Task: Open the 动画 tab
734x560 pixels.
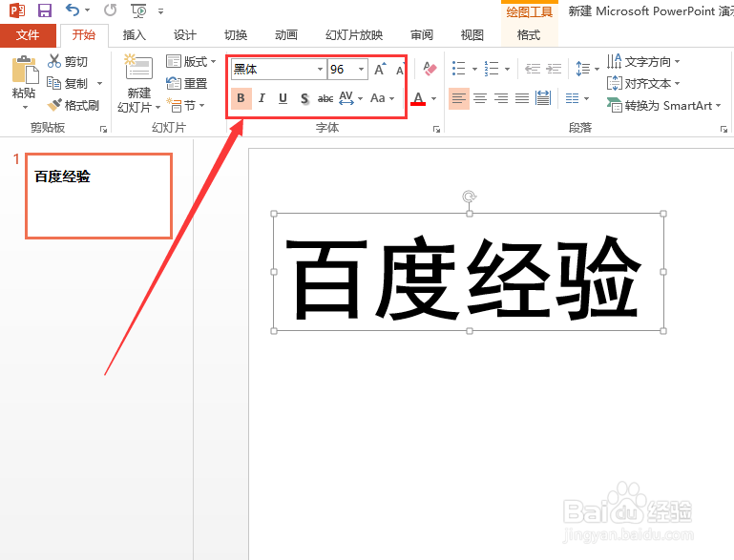Action: 286,35
